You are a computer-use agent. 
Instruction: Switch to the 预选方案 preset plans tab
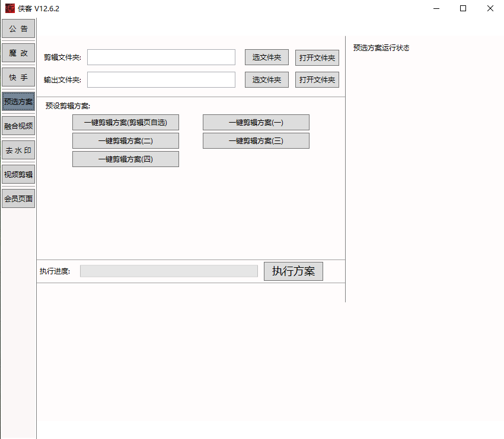(18, 101)
